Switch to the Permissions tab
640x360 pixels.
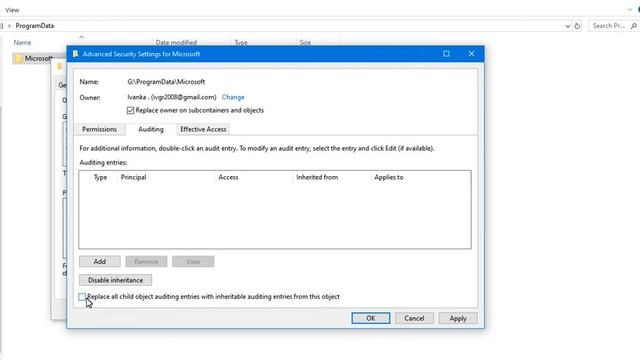(99, 129)
